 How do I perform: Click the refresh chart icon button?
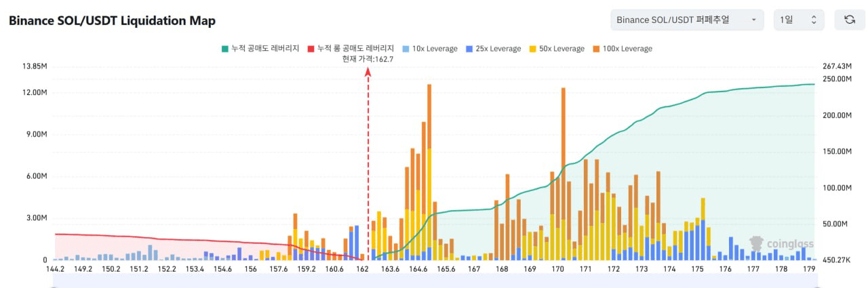[850, 20]
